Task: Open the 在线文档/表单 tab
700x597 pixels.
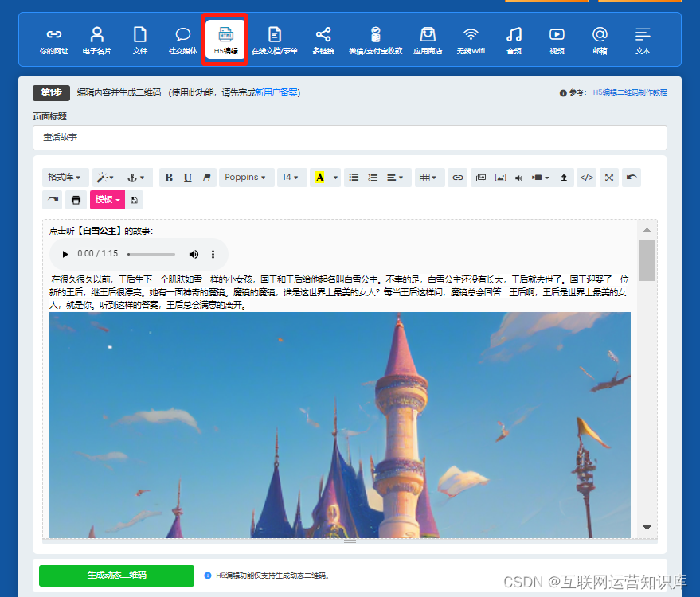Action: pos(274,40)
